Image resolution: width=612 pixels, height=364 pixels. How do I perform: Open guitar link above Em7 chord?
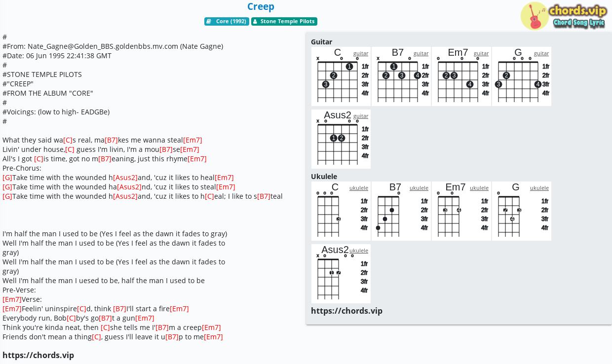click(x=481, y=53)
